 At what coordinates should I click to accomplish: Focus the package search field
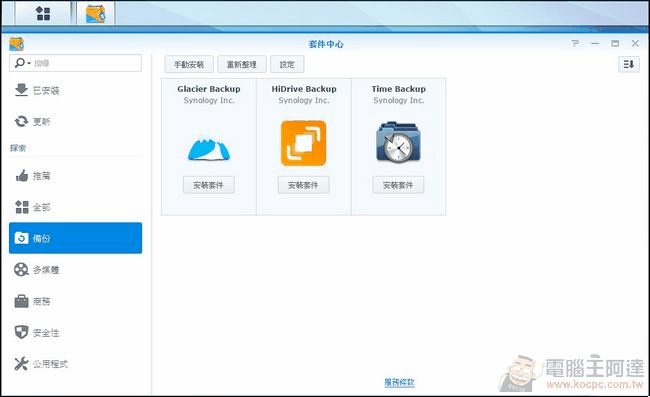tap(75, 63)
